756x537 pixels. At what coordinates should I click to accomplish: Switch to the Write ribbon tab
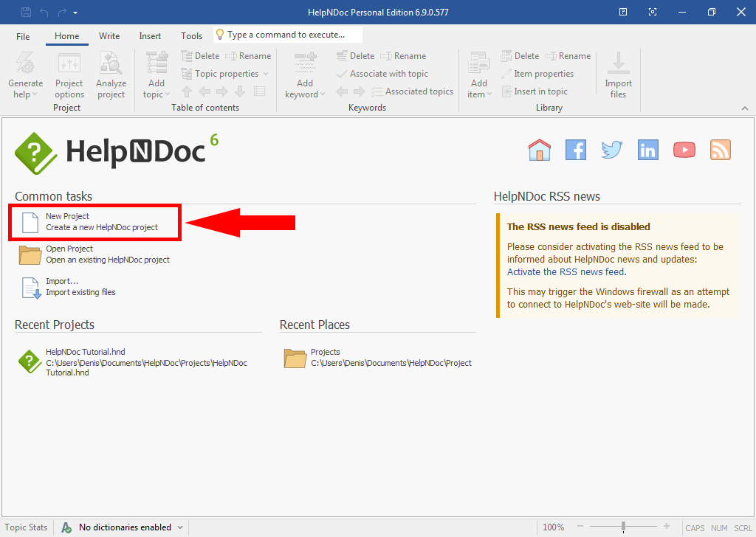click(109, 36)
